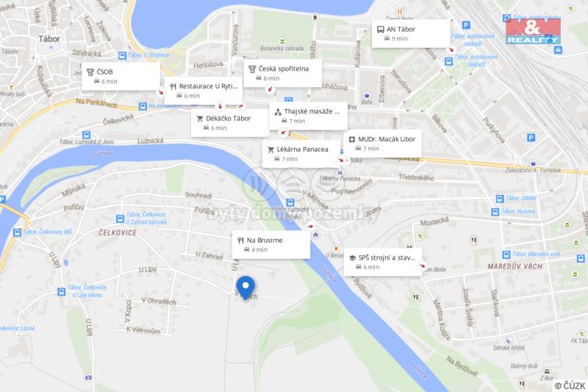Open the Lékárna Panacea card

[301, 154]
